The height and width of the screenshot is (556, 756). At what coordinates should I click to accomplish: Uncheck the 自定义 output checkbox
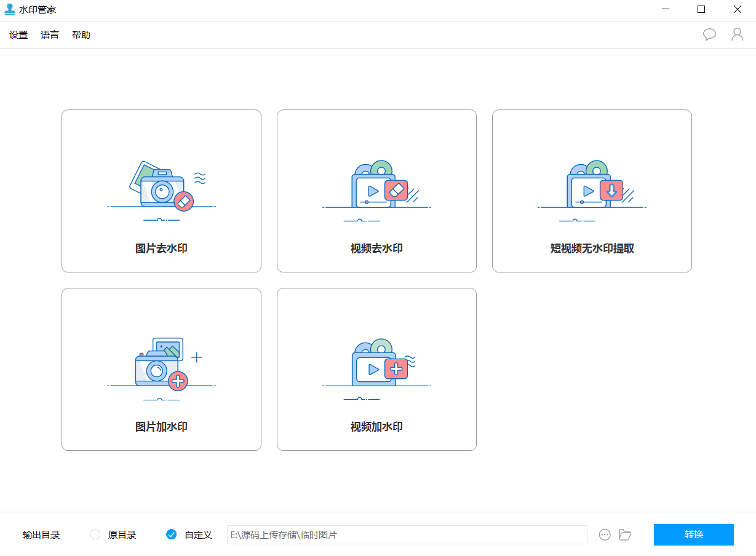coord(171,534)
